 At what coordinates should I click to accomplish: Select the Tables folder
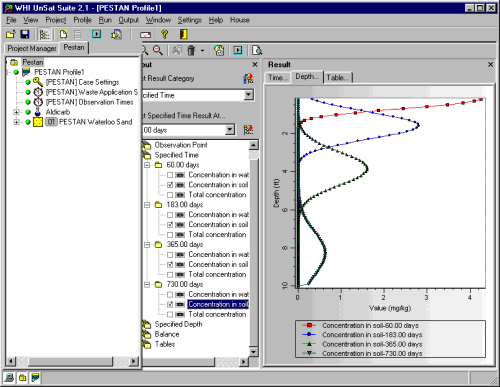pyautogui.click(x=165, y=344)
